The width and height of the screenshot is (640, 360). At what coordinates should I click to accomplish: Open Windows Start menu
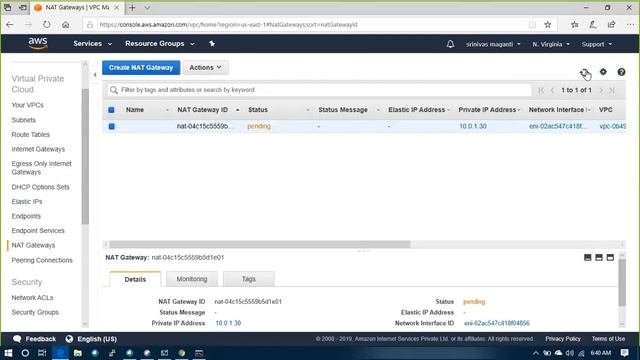(x=8, y=353)
